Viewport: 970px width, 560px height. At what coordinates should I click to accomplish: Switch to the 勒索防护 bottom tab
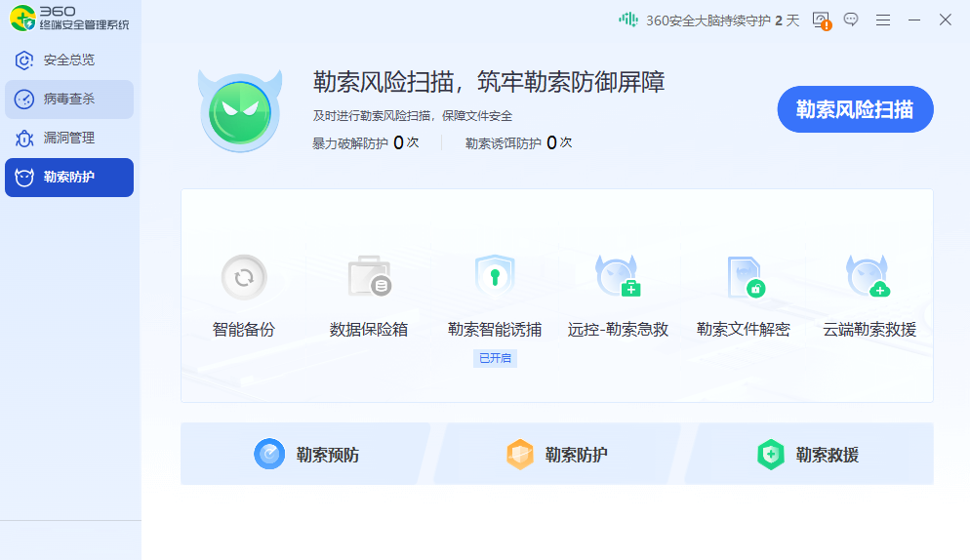(556, 455)
